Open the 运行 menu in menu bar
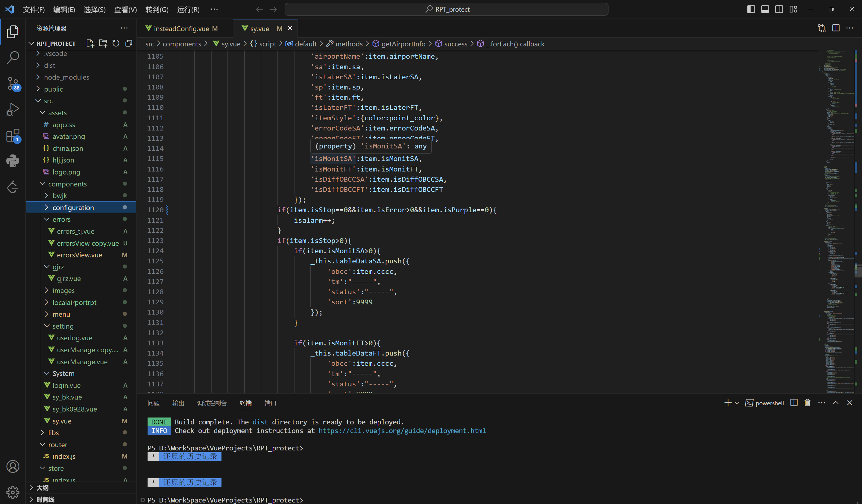Screen dimensions: 862x504 click(x=189, y=9)
